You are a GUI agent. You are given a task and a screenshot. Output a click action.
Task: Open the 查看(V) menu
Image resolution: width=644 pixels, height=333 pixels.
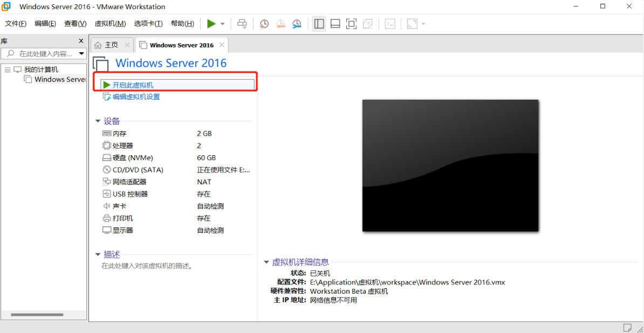(75, 24)
